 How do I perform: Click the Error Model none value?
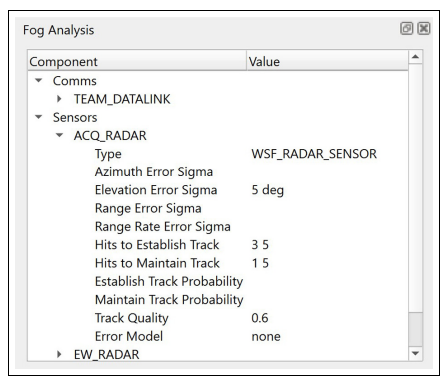pyautogui.click(x=266, y=336)
